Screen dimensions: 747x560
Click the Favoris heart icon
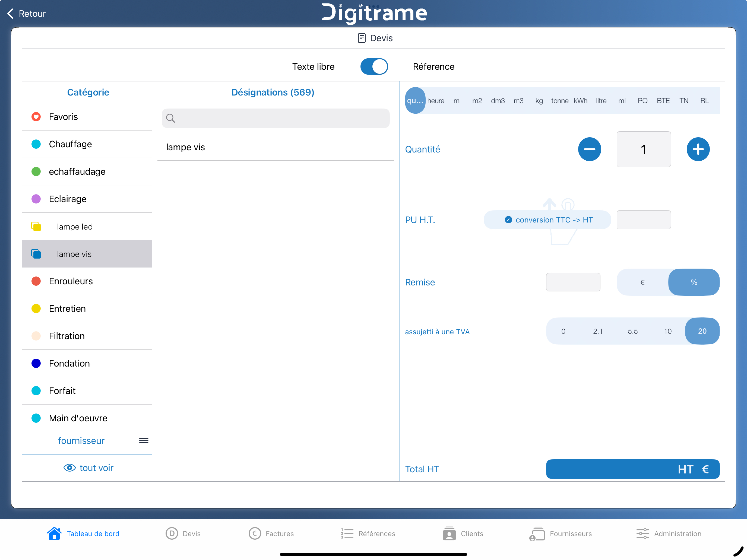[x=36, y=117]
